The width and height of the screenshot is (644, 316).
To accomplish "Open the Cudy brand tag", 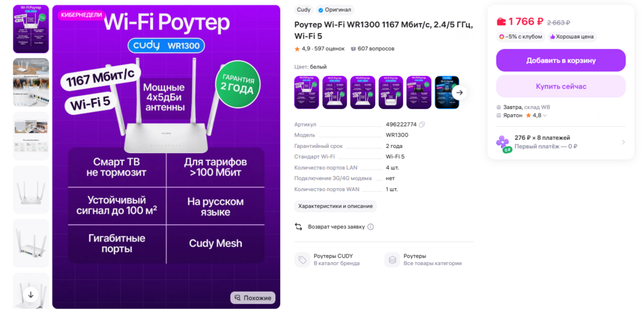I will [x=304, y=10].
